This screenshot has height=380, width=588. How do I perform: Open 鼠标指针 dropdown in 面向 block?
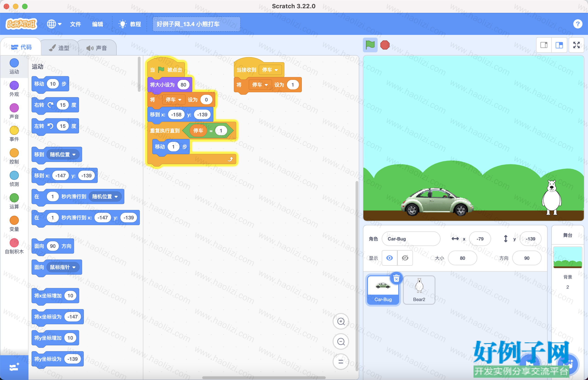click(x=63, y=267)
